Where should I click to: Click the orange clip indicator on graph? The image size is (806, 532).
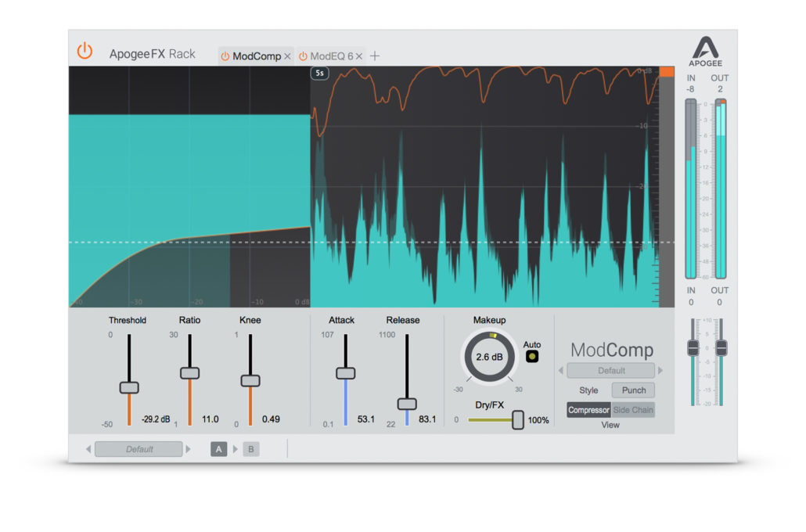[x=667, y=71]
